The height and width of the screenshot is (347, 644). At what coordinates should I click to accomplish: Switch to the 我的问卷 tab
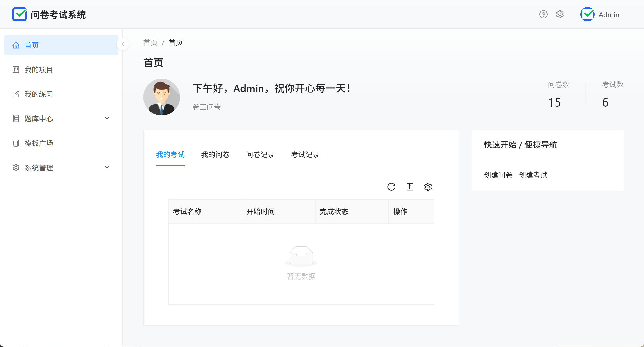pos(215,155)
